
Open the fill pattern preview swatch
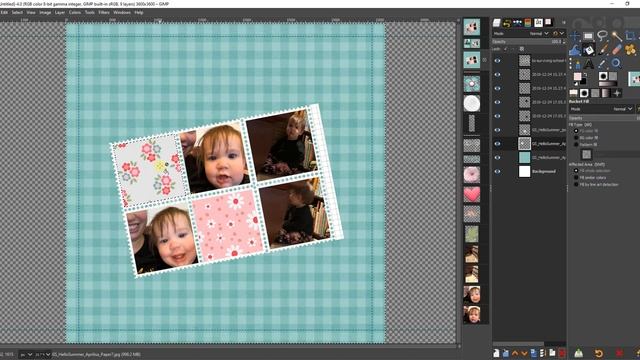(x=587, y=154)
